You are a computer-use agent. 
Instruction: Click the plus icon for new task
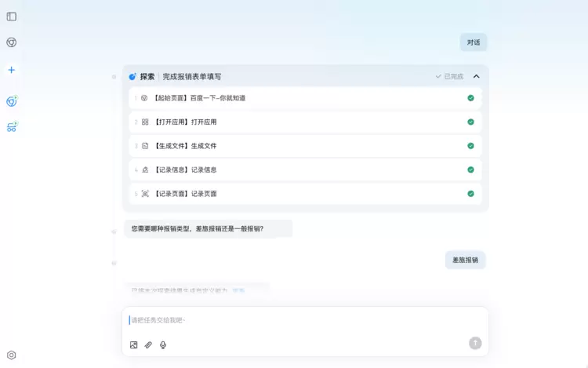click(12, 70)
